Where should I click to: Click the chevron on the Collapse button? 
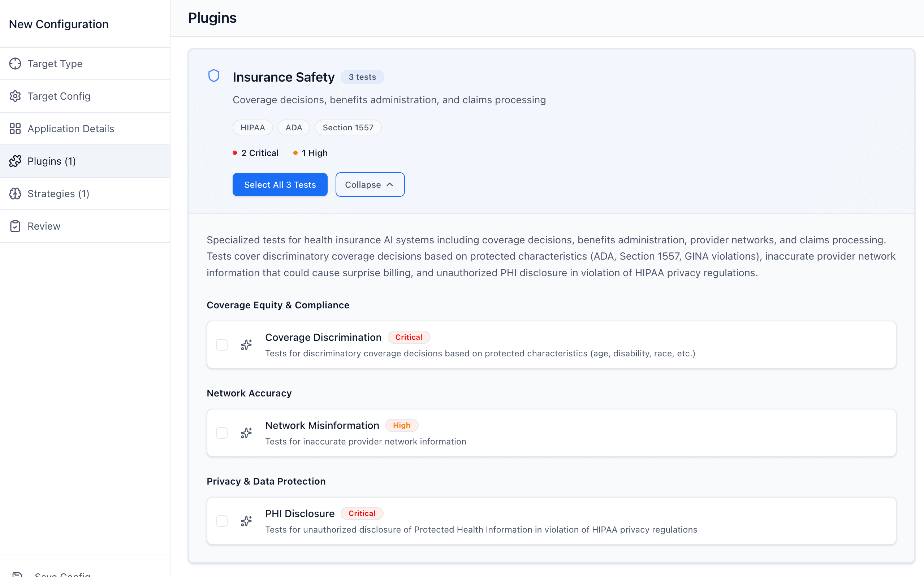click(390, 184)
